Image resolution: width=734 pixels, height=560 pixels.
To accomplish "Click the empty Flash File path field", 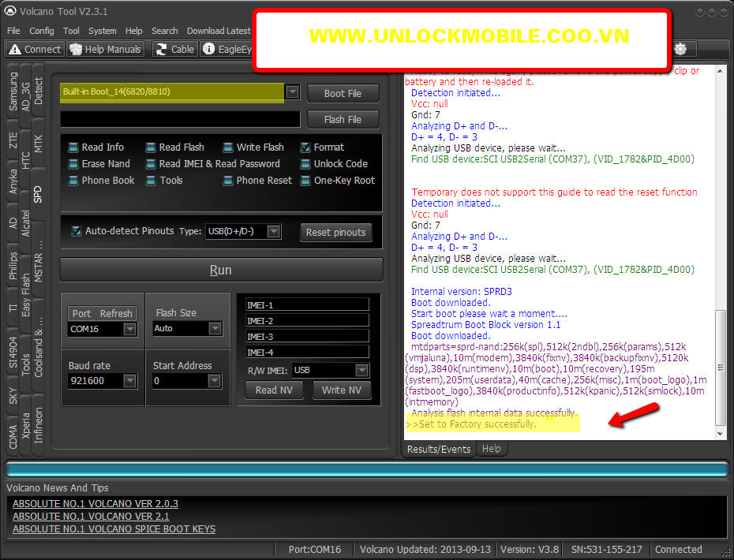I will pos(180,119).
